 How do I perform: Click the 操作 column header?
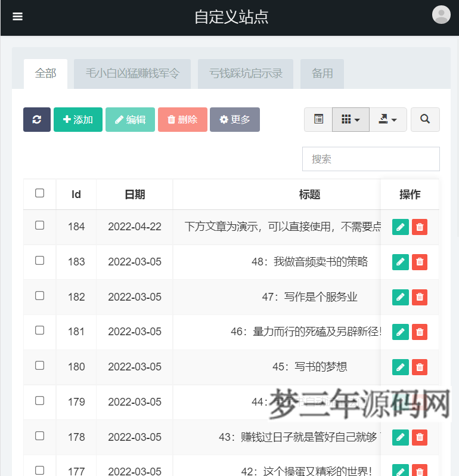tap(410, 194)
